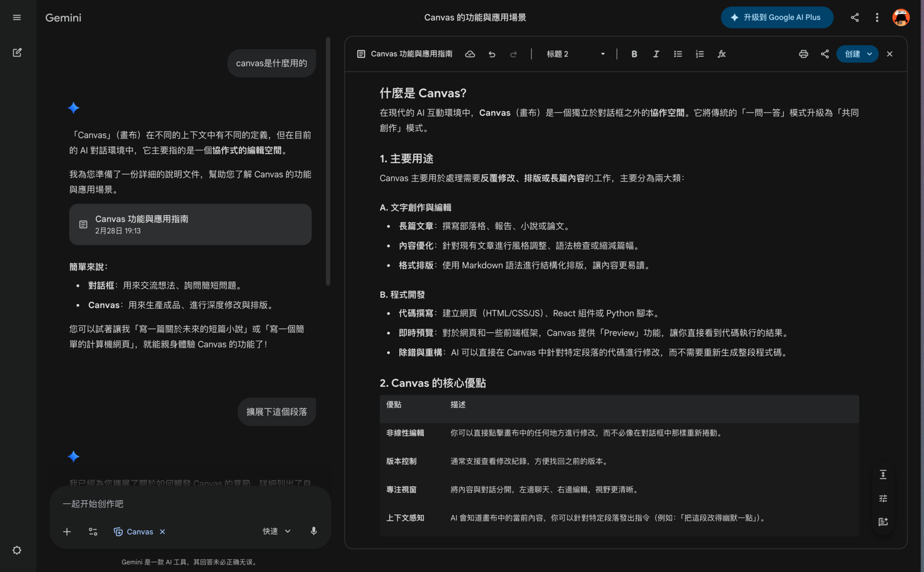Start a new chat with compose icon
Image resolution: width=924 pixels, height=572 pixels.
click(x=17, y=53)
